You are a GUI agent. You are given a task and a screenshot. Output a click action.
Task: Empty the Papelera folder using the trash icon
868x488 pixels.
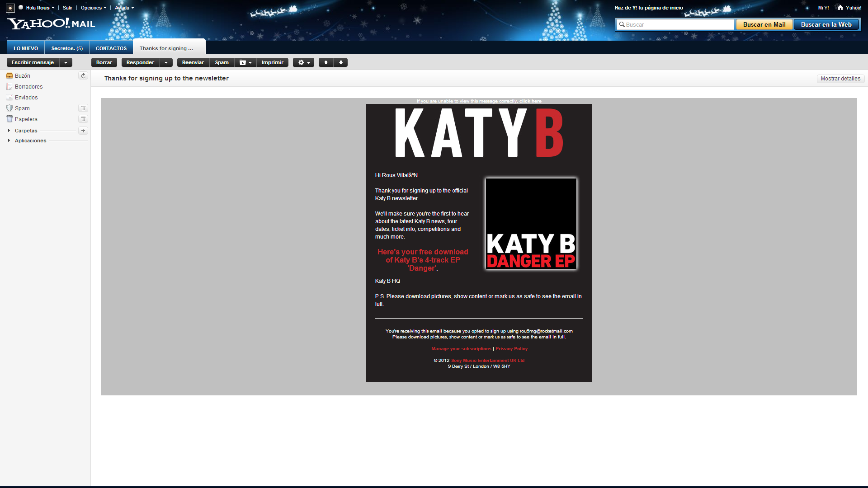click(83, 119)
